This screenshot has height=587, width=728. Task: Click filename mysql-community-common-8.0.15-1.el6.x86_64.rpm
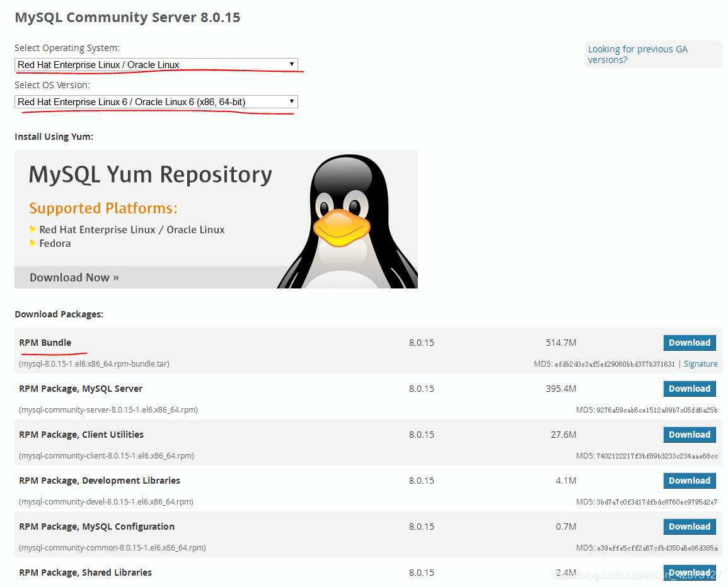tap(112, 547)
